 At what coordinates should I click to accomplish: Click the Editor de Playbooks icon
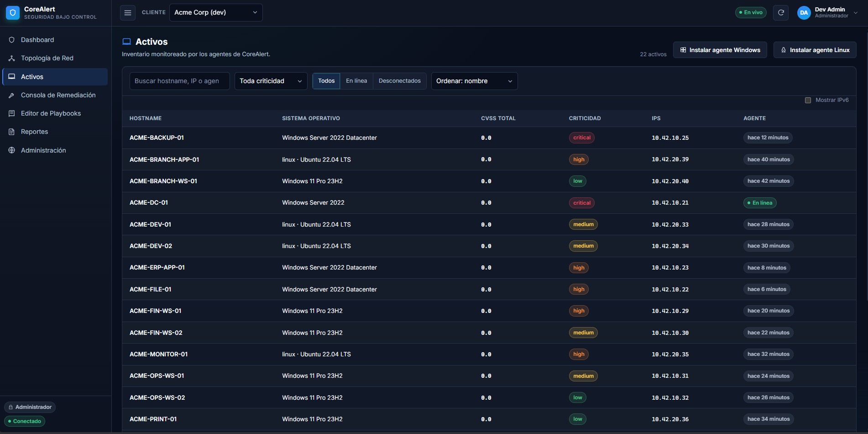12,113
